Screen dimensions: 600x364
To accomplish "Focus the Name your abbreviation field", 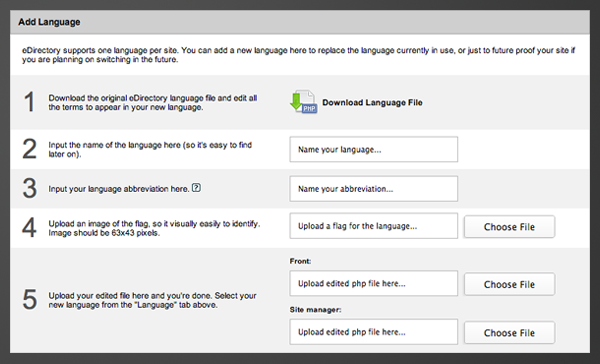I will 373,189.
